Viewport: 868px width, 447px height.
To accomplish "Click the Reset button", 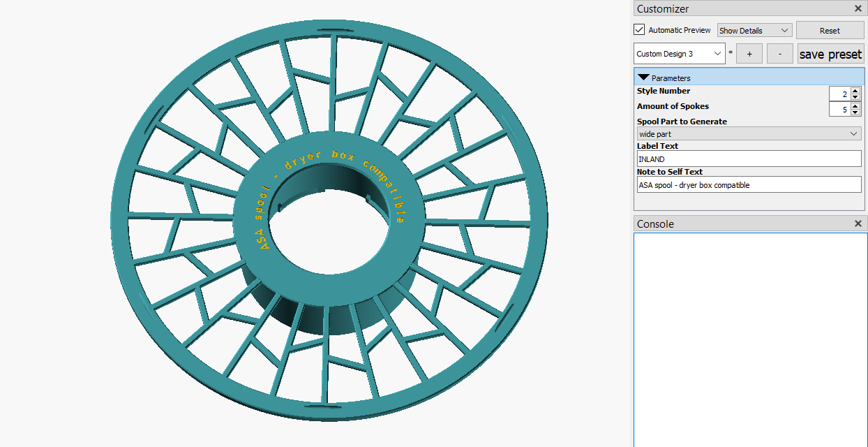I will coord(830,30).
